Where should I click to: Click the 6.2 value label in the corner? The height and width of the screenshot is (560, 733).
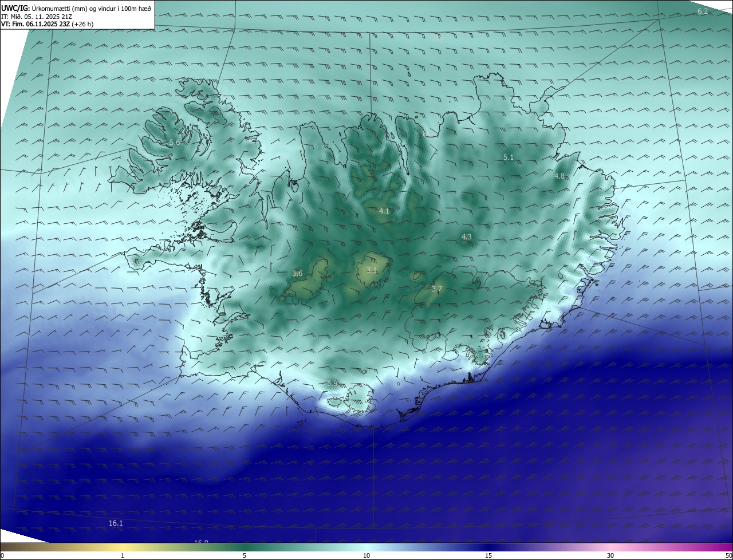(x=703, y=11)
